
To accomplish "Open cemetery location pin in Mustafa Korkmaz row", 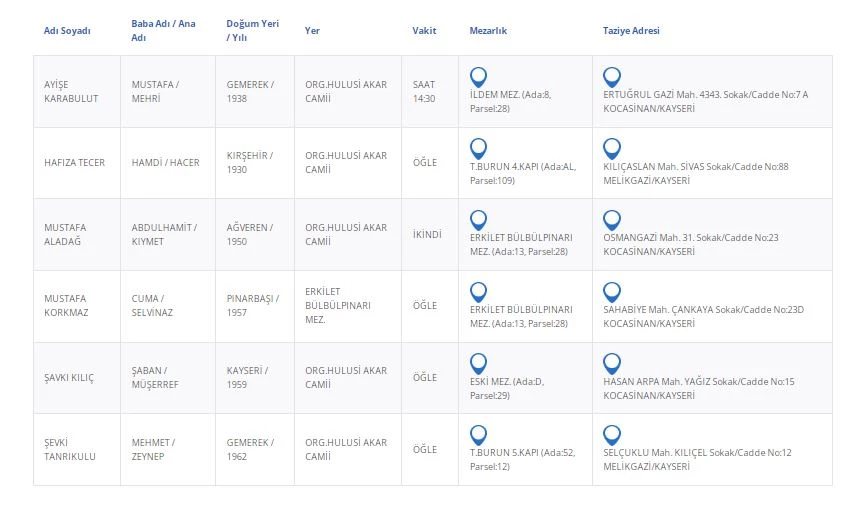I will coord(478,291).
